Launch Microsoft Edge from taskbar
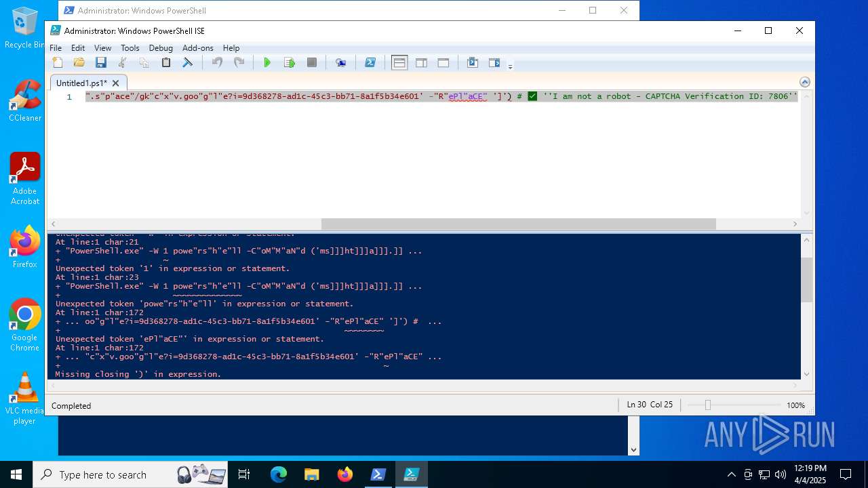This screenshot has height=488, width=868. pos(279,474)
